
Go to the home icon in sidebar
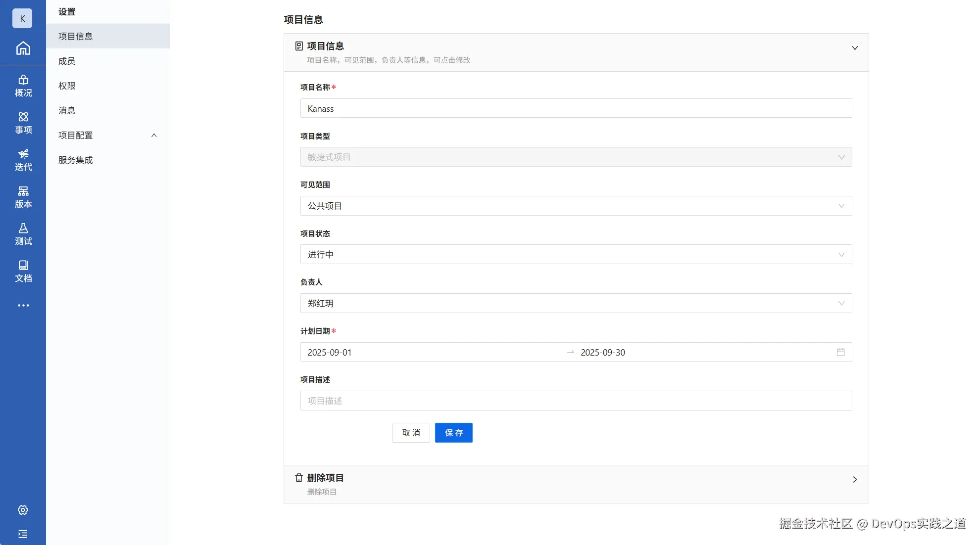(23, 48)
